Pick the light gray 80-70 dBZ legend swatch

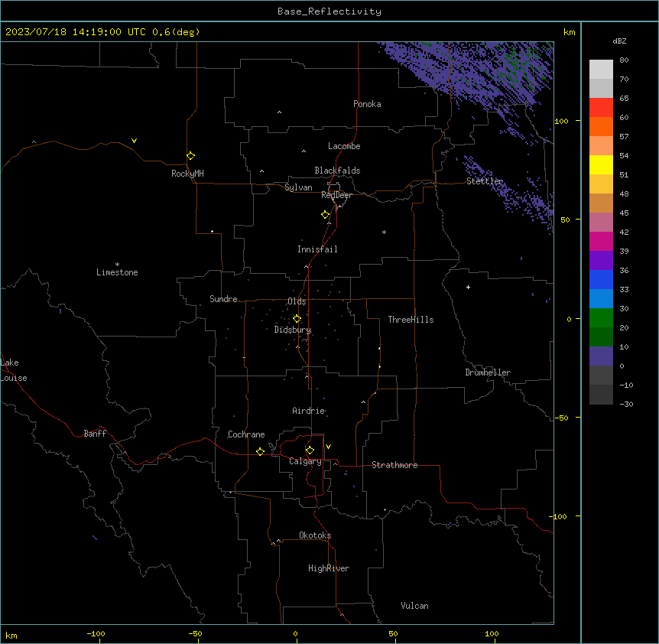pos(601,69)
